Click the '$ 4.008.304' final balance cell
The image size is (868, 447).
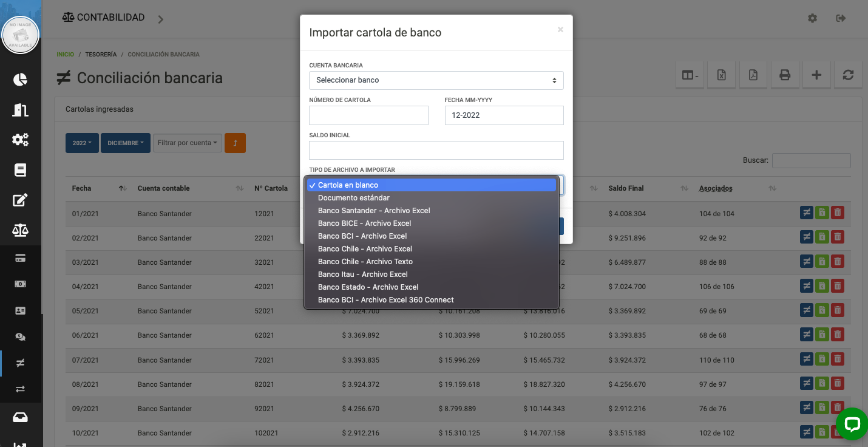point(627,214)
